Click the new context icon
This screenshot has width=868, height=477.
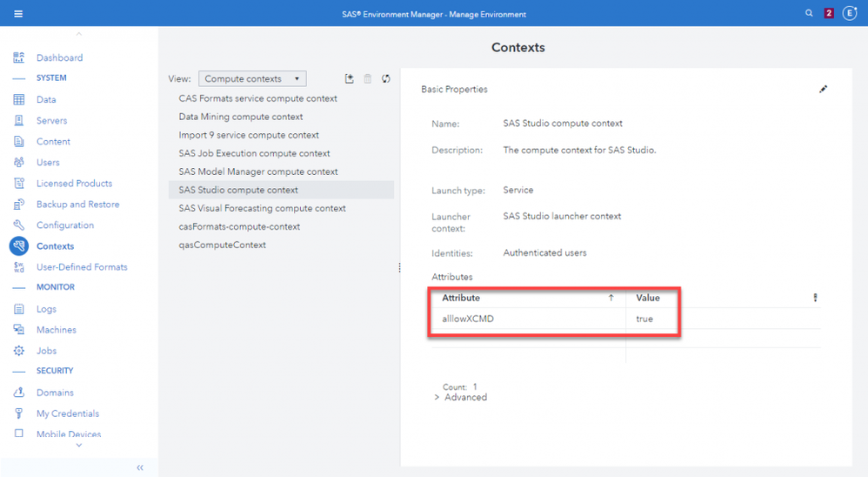(350, 78)
